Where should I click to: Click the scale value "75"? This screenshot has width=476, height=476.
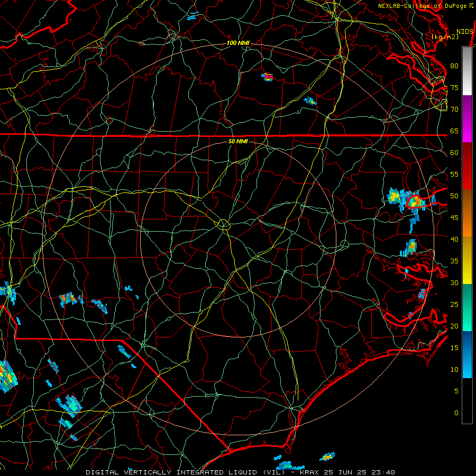point(454,87)
